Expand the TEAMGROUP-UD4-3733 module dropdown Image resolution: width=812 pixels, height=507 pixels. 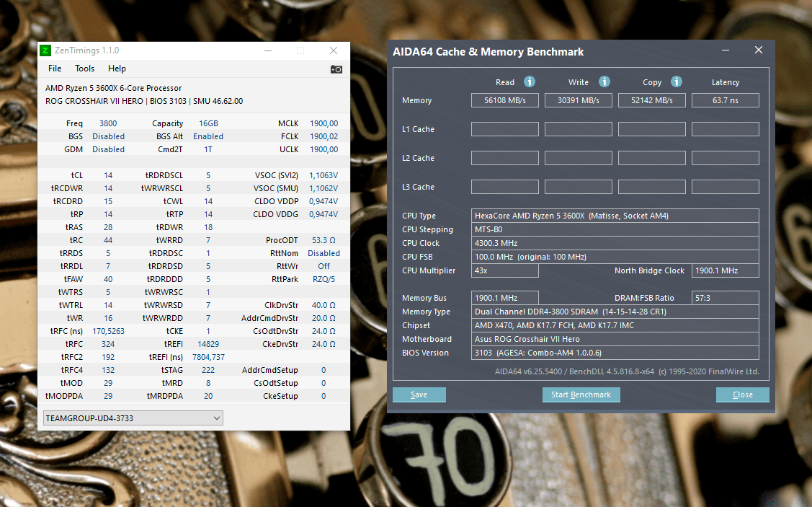pos(133,418)
